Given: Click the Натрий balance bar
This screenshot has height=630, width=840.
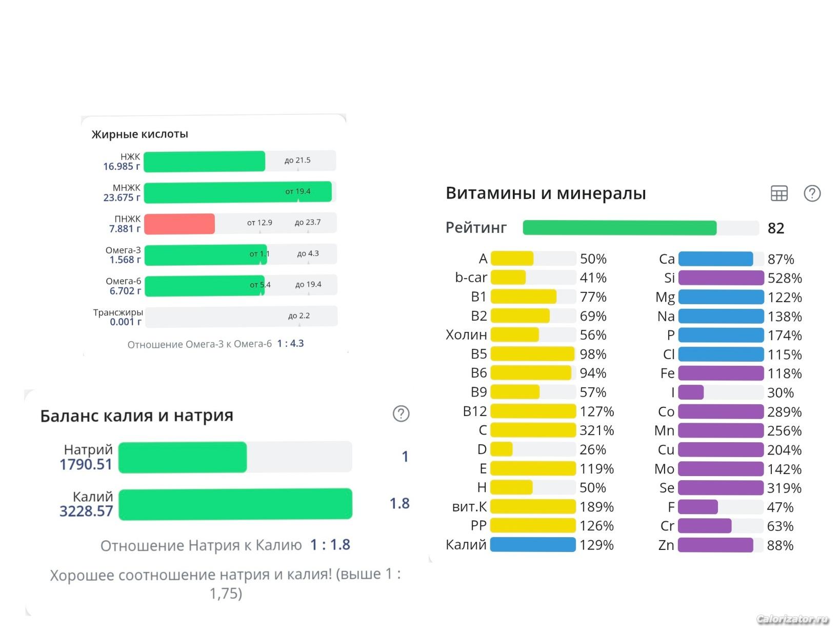Looking at the screenshot, I should 183,457.
